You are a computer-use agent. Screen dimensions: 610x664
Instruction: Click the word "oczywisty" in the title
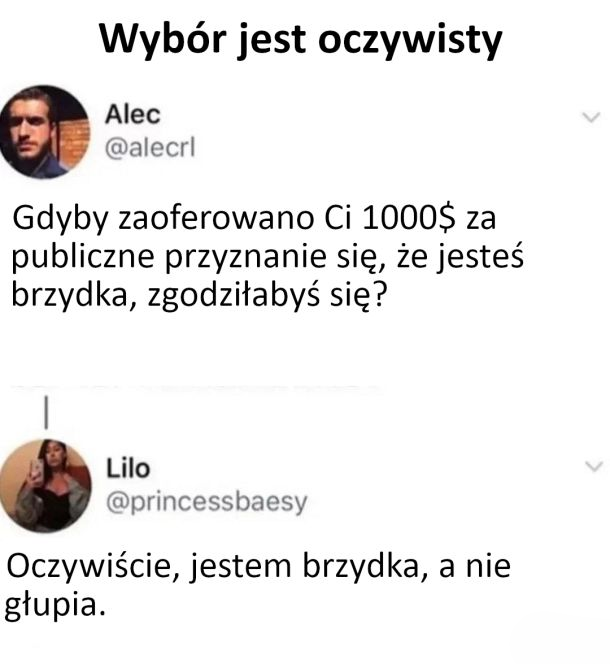tap(410, 41)
